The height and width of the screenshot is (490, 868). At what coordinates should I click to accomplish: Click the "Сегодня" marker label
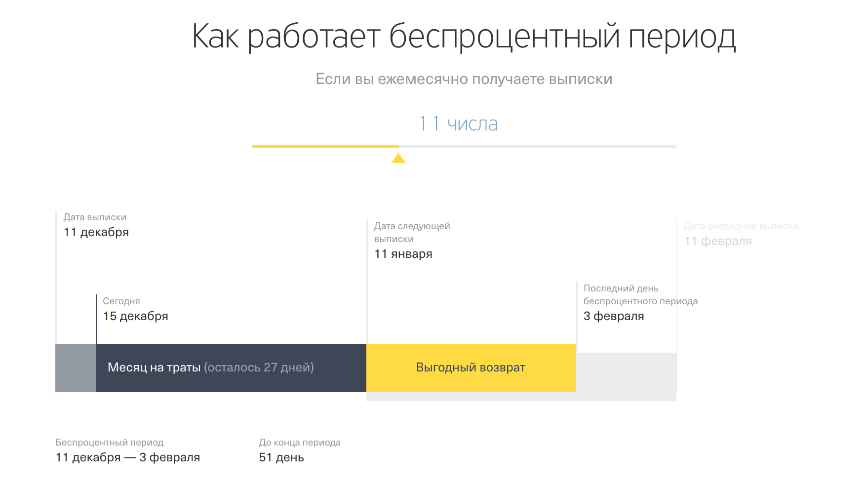click(x=121, y=301)
